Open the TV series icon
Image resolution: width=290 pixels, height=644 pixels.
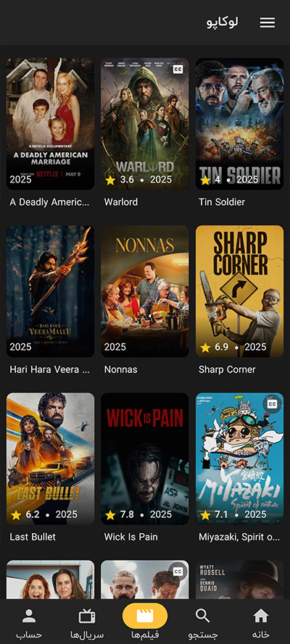point(87,616)
